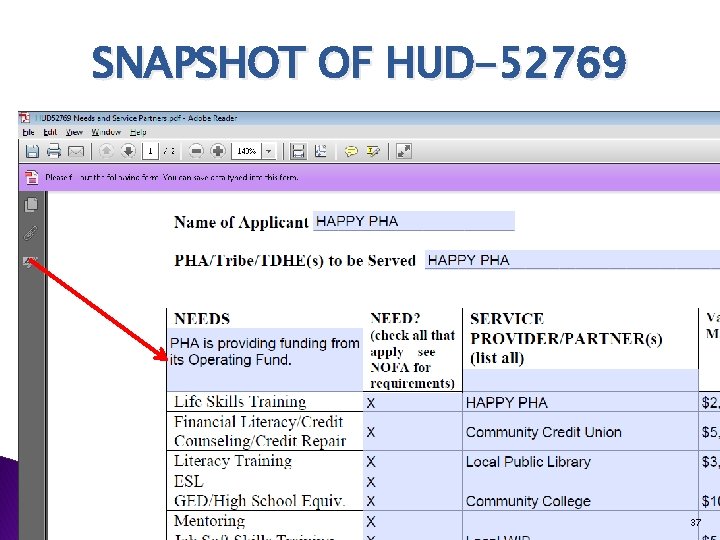The width and height of the screenshot is (720, 540).
Task: Go to next page with down arrow
Action: pos(128,151)
